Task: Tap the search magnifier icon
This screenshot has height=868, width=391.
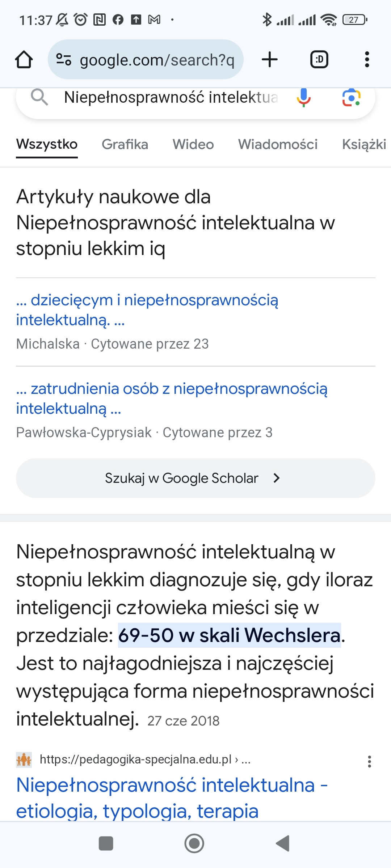Action: [39, 98]
